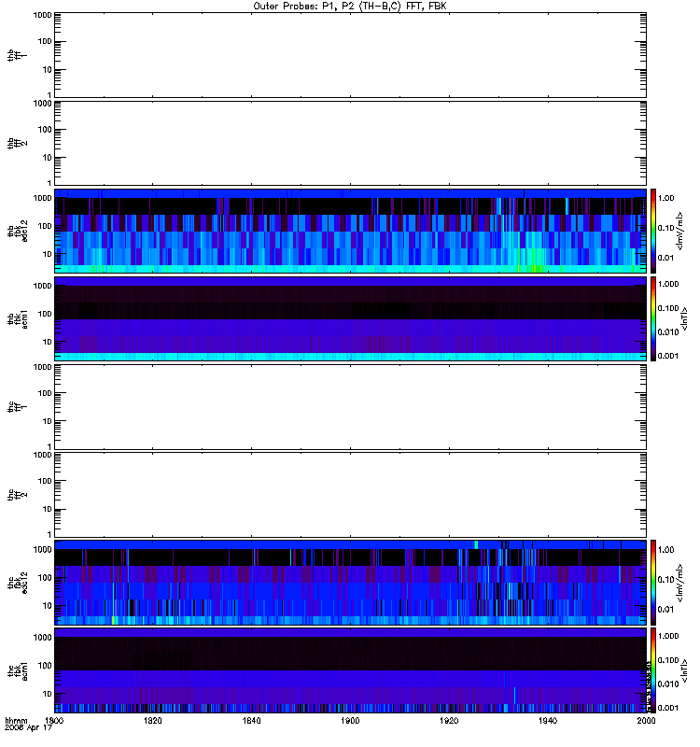Click the 10 tick of the thb fbk edc12 panel

47,254
